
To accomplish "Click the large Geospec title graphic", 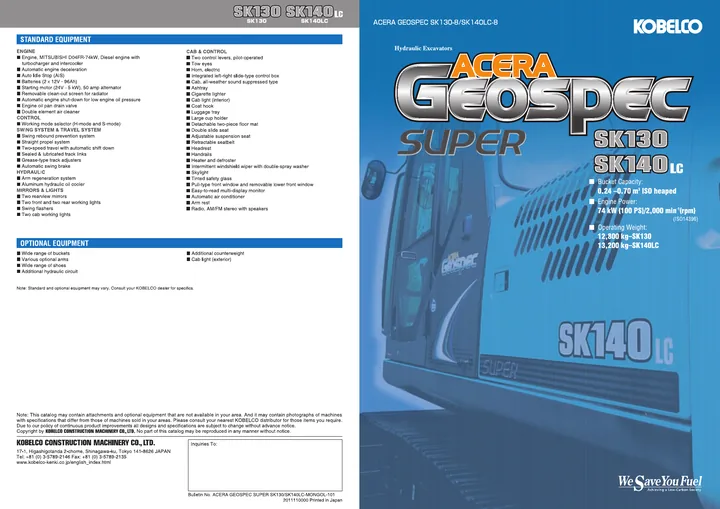I will click(x=542, y=99).
